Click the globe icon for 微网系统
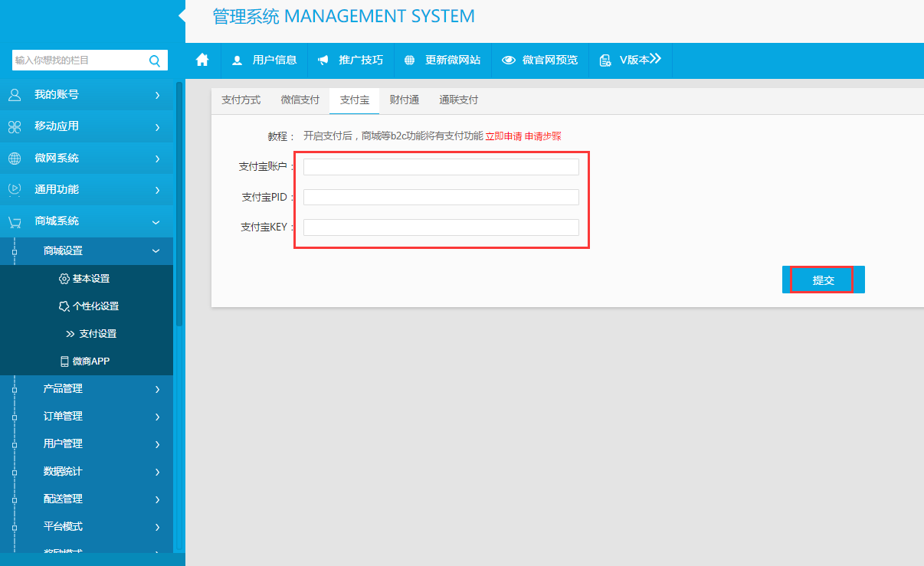This screenshot has height=566, width=924. tap(15, 159)
